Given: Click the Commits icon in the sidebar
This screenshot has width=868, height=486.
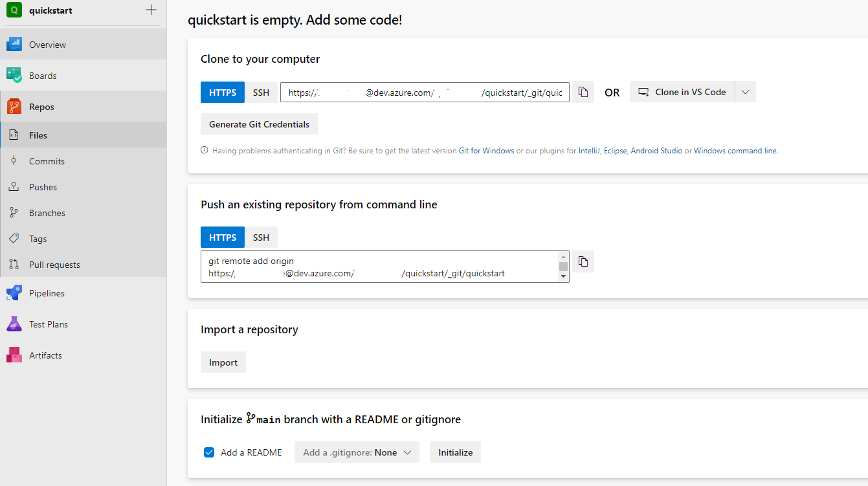Looking at the screenshot, I should 13,161.
